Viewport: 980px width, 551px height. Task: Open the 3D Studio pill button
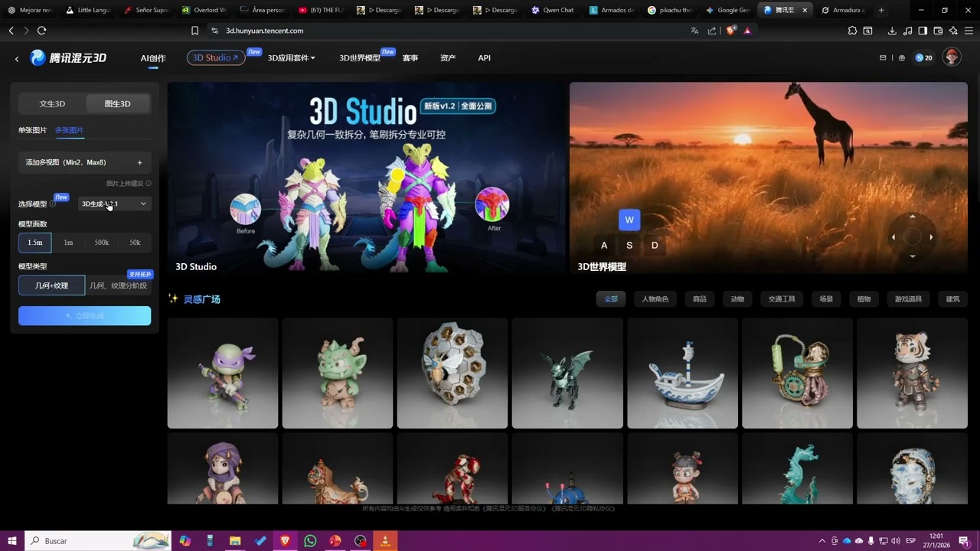coord(216,57)
